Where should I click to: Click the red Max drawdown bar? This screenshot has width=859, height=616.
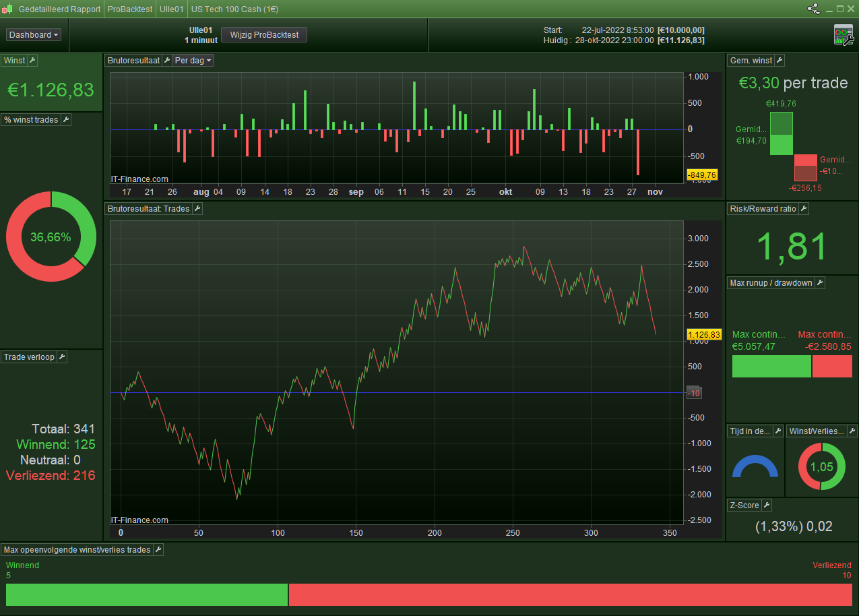pyautogui.click(x=832, y=367)
